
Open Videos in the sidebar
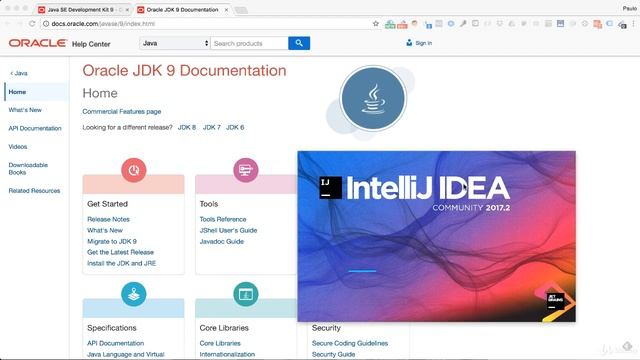pyautogui.click(x=18, y=147)
